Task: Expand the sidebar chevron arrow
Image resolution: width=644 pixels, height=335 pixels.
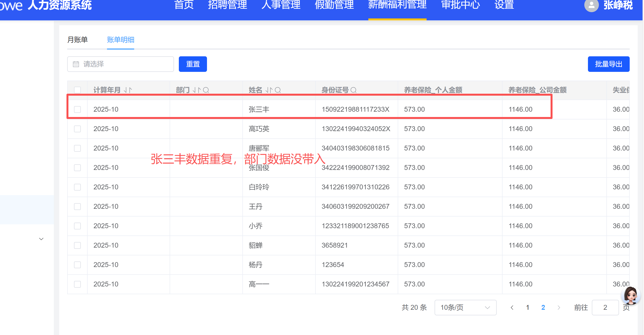Action: click(x=41, y=239)
